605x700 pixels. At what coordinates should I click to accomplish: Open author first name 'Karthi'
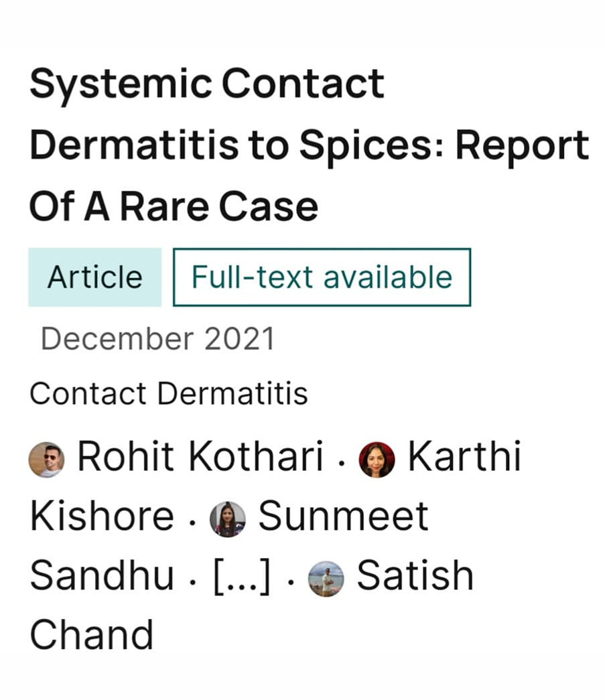pyautogui.click(x=464, y=458)
